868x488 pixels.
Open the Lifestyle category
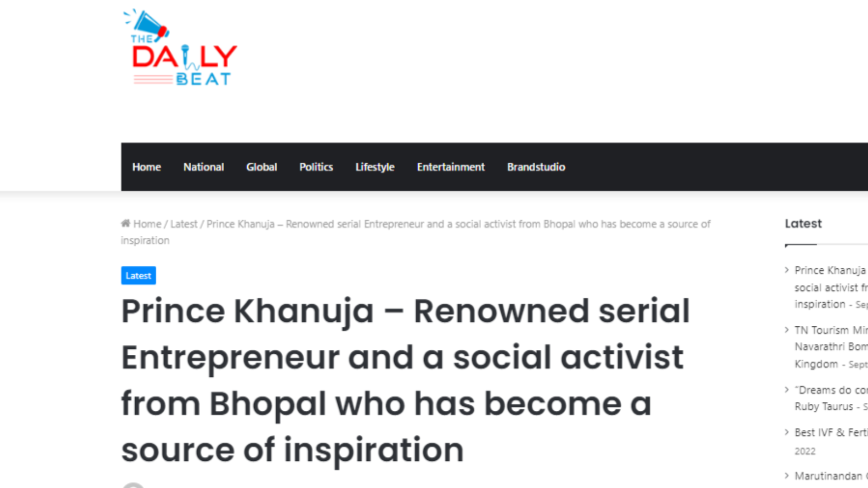click(x=375, y=167)
